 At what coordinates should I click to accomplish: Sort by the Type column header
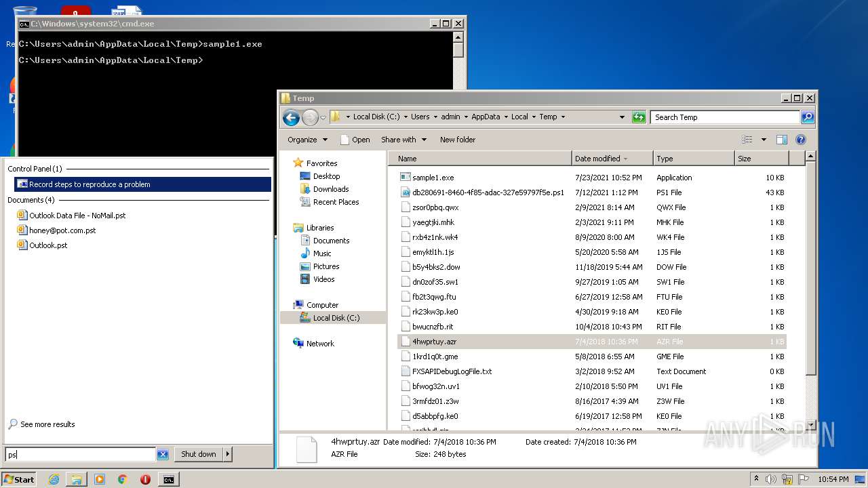(x=694, y=159)
